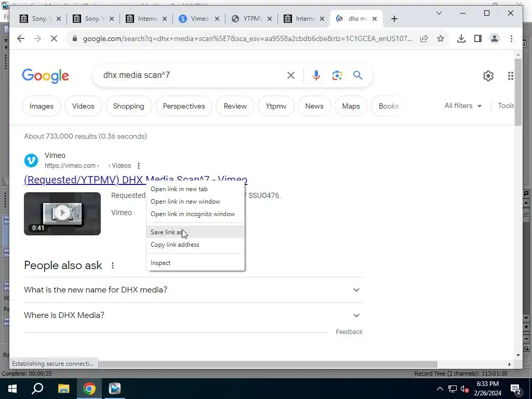Filter results by Review
Screen dimensions: 532x399
coord(235,106)
